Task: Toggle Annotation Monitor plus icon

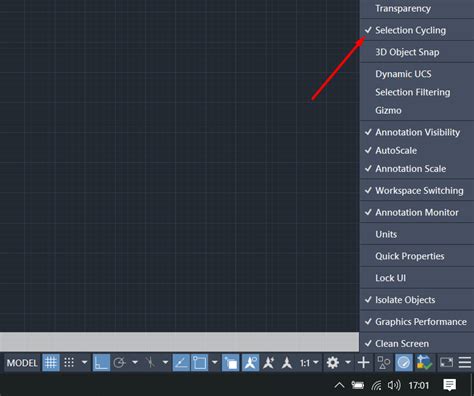Action: click(x=363, y=362)
